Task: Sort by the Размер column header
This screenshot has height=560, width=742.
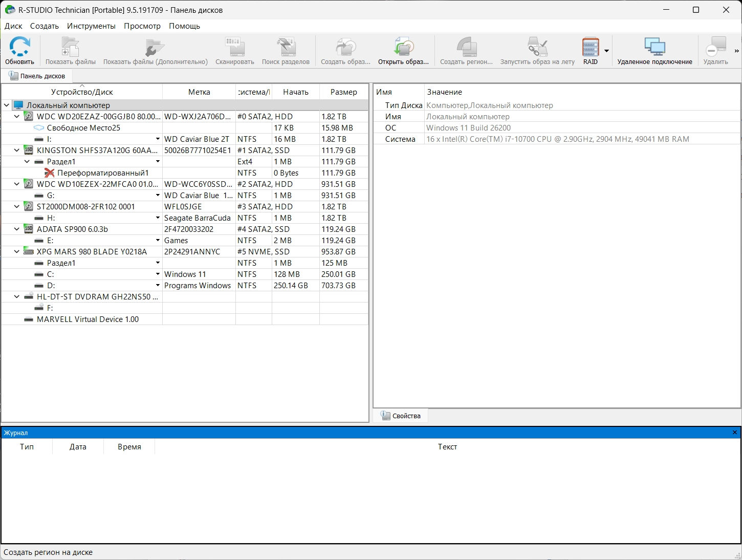Action: [343, 92]
